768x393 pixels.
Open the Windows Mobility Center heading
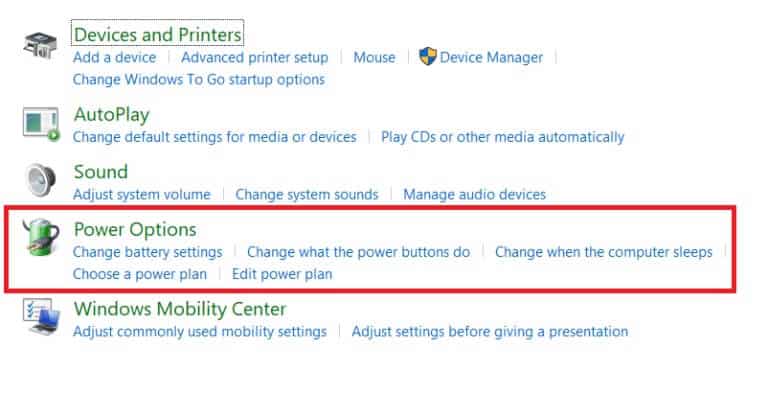(x=180, y=309)
